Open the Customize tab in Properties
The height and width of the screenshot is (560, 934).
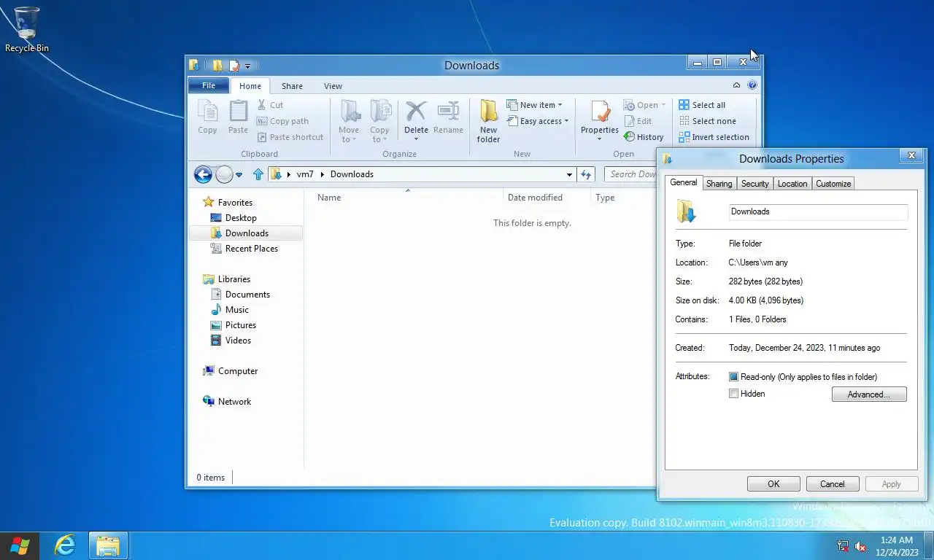click(x=833, y=184)
